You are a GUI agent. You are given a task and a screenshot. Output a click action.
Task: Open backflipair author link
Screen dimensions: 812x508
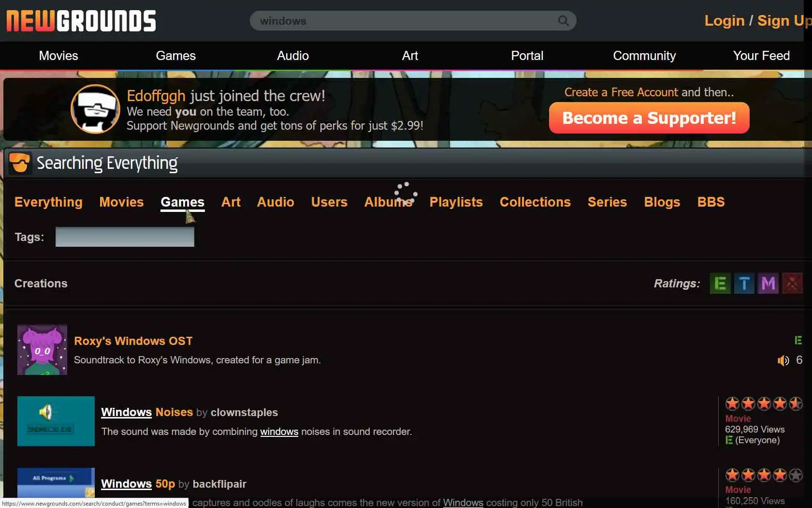pyautogui.click(x=219, y=484)
